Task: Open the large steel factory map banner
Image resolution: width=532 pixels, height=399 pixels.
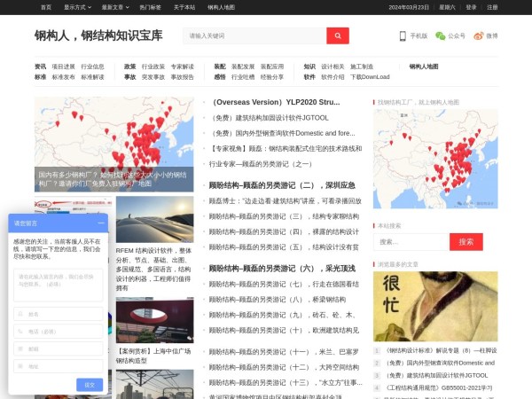Action: click(114, 145)
